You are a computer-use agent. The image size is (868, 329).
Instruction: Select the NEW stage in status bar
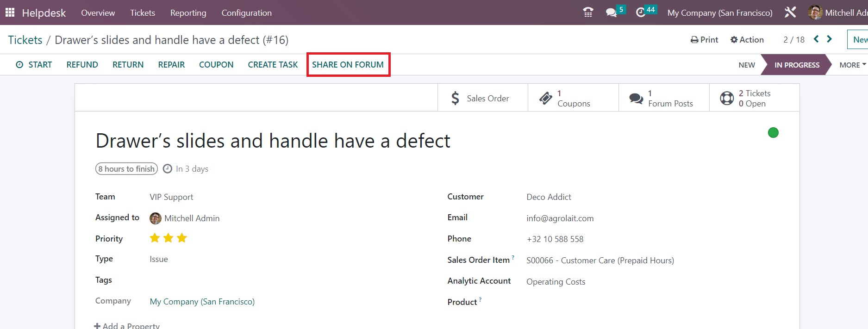pyautogui.click(x=746, y=65)
